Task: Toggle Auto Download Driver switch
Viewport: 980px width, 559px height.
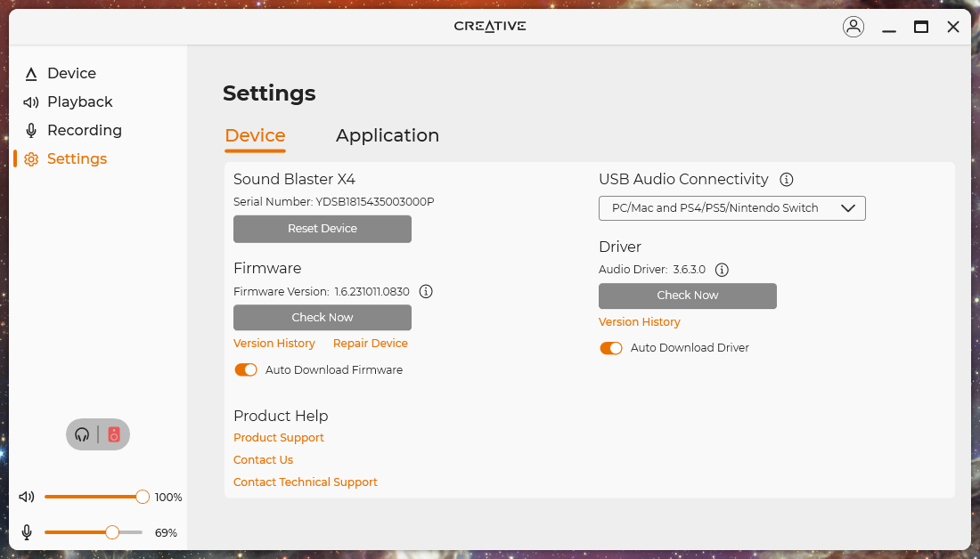Action: pos(610,348)
